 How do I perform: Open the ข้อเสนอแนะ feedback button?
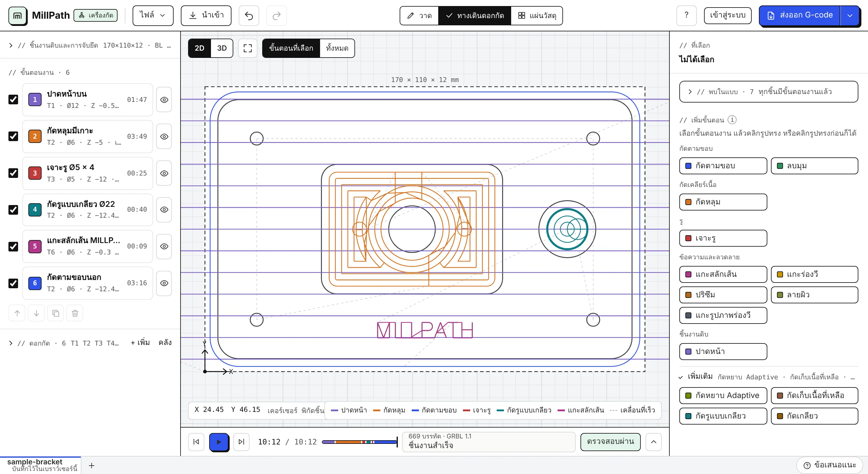point(830,465)
